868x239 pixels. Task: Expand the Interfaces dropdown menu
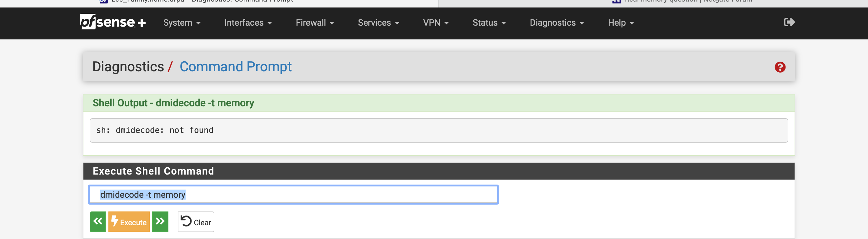coord(248,23)
